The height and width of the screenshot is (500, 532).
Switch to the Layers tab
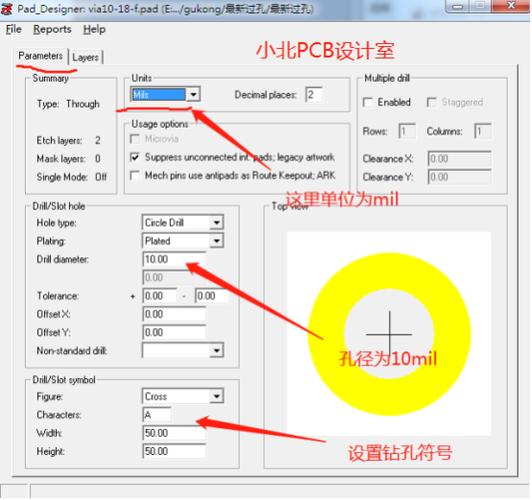tap(86, 57)
